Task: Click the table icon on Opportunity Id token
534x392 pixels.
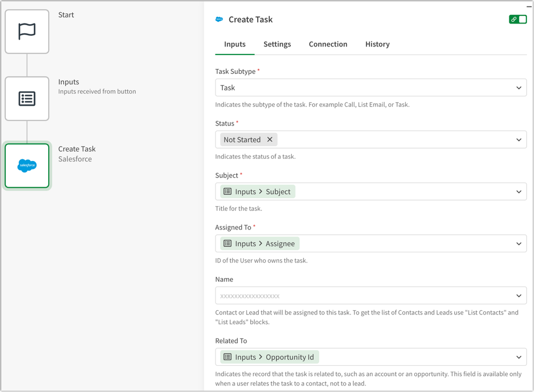Action: tap(227, 357)
